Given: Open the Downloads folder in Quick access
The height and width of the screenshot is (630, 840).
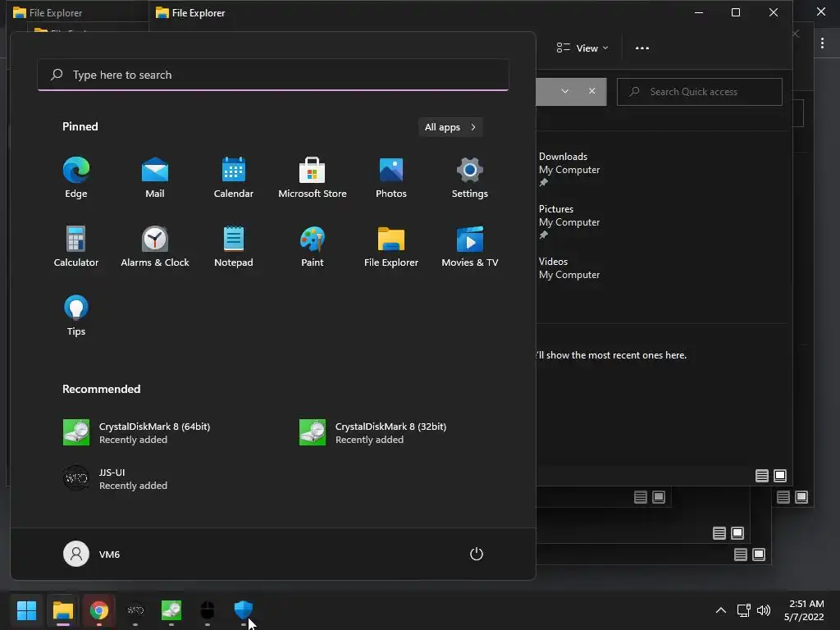Looking at the screenshot, I should tap(569, 169).
